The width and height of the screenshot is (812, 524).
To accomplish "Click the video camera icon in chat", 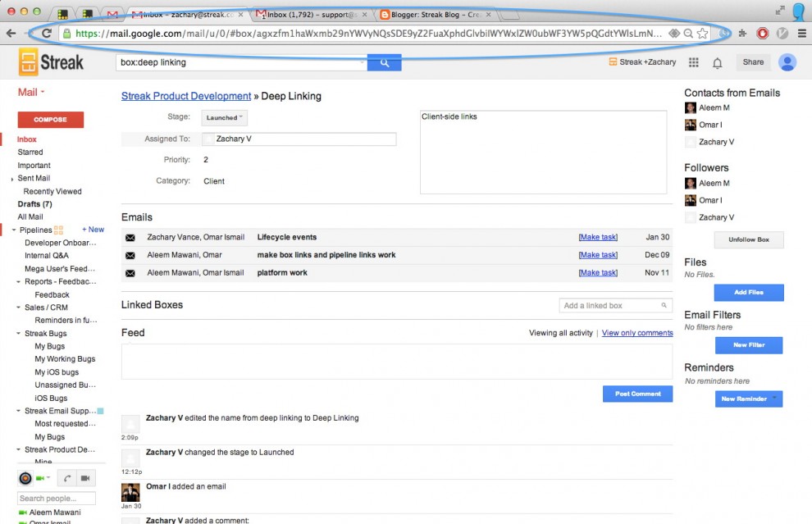I will (85, 478).
